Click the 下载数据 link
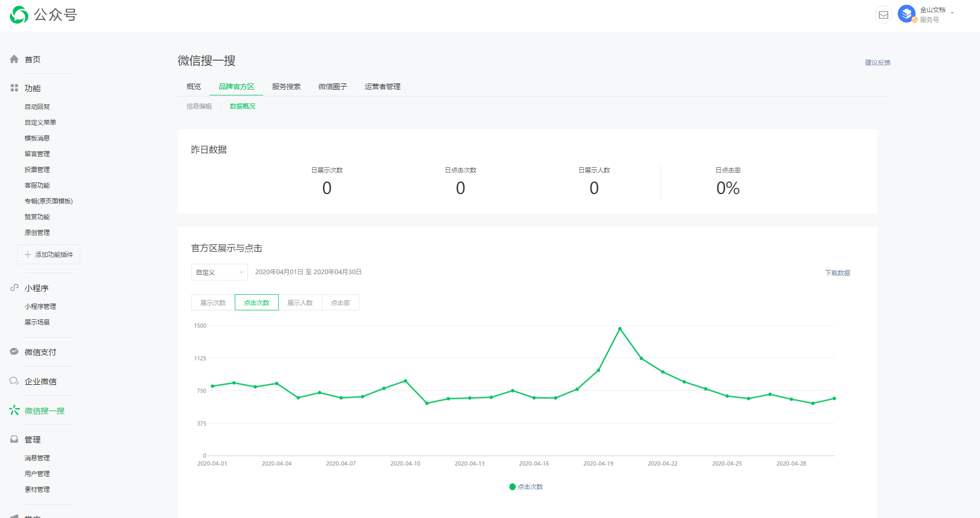The image size is (980, 518). click(x=837, y=273)
